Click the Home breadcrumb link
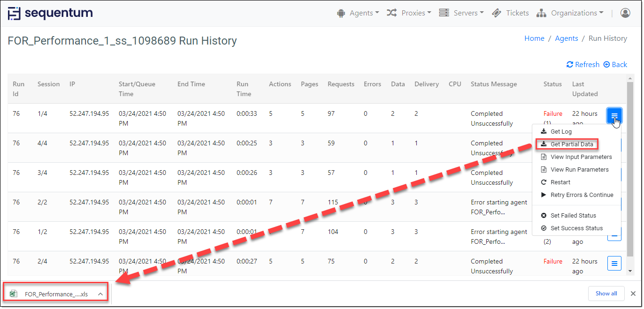 pyautogui.click(x=534, y=38)
